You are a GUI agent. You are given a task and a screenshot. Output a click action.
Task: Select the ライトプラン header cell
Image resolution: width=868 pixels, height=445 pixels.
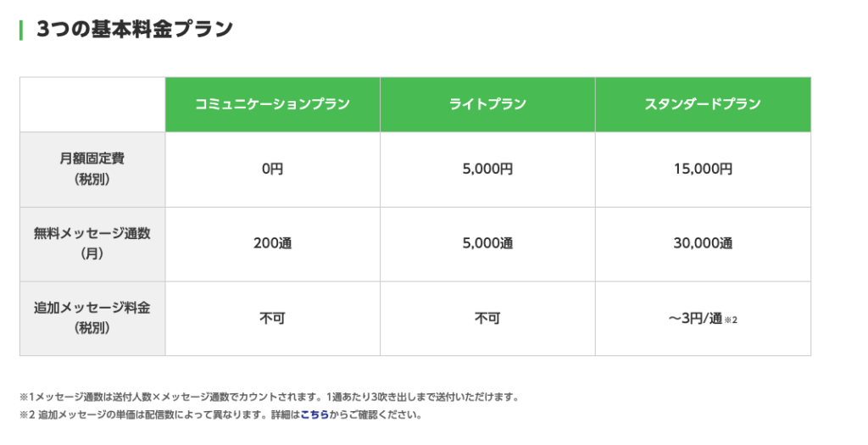coord(487,104)
